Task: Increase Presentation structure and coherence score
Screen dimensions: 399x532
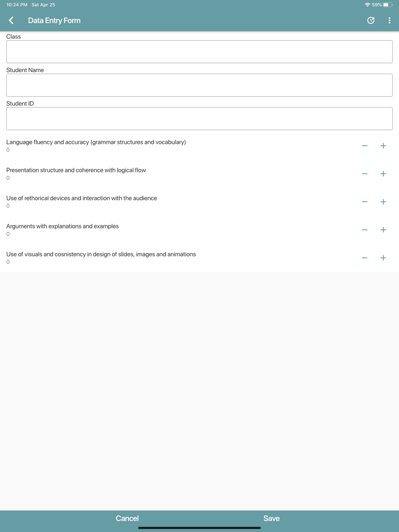Action: tap(383, 174)
